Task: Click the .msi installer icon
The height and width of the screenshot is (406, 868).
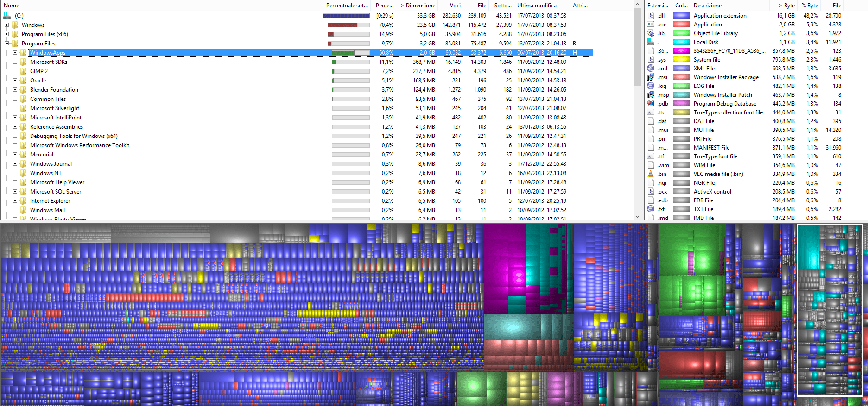Action: pyautogui.click(x=651, y=77)
